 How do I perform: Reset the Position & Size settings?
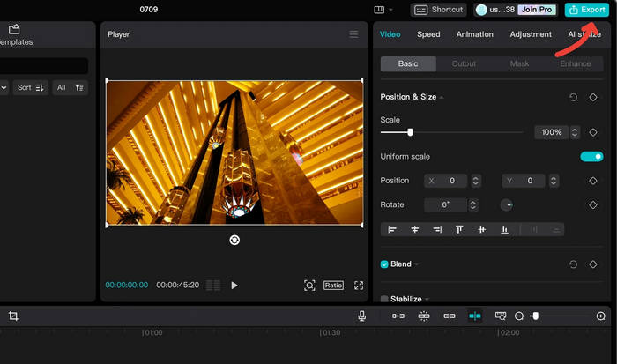point(574,97)
